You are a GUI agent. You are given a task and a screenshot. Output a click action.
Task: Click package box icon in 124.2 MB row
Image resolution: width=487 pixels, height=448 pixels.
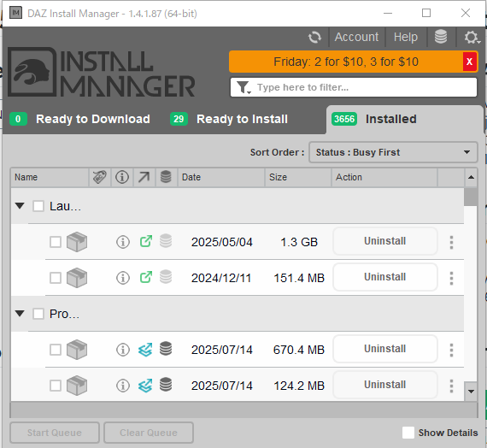[x=77, y=386]
